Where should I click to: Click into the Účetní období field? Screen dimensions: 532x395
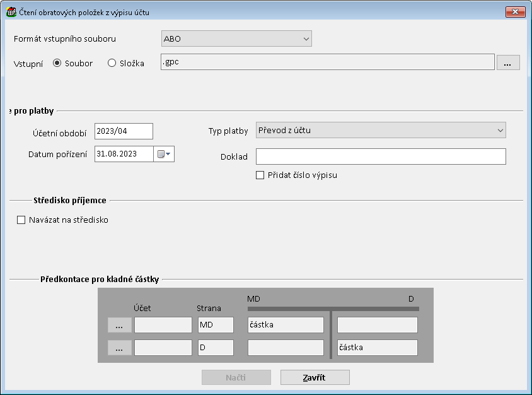pos(124,131)
